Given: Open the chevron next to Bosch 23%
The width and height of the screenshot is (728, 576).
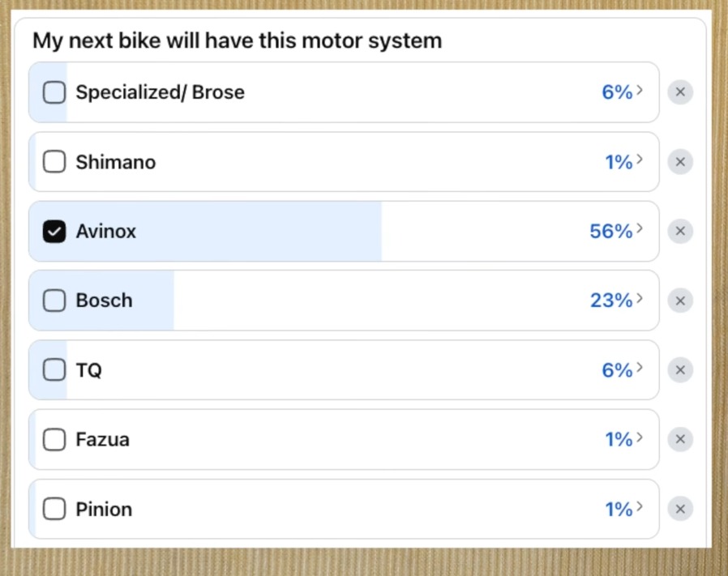Looking at the screenshot, I should tap(640, 299).
